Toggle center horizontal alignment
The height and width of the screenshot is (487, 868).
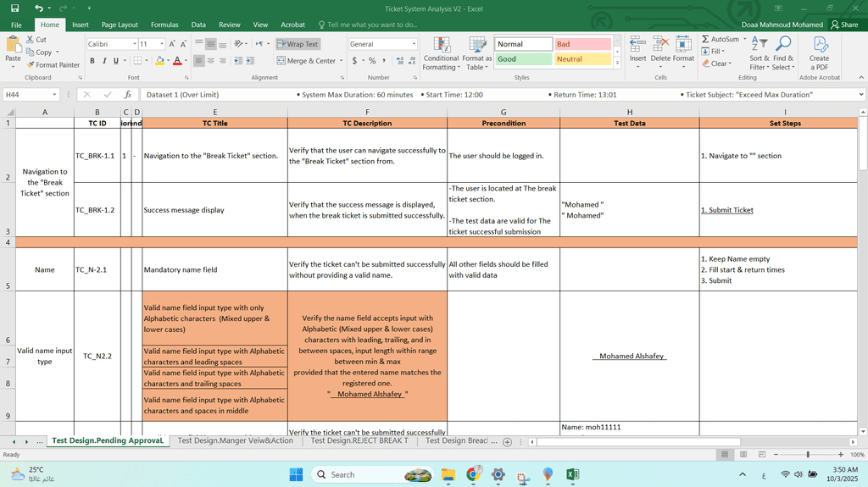click(211, 60)
